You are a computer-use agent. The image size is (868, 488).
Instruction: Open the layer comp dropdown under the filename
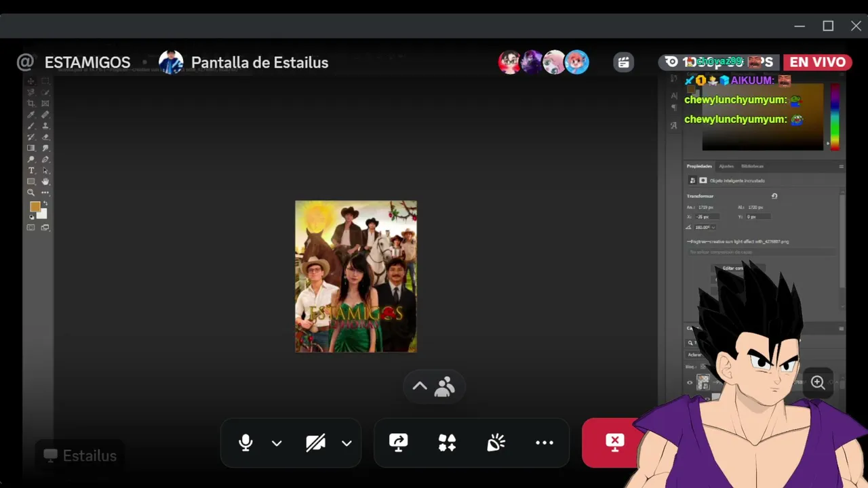click(x=762, y=252)
